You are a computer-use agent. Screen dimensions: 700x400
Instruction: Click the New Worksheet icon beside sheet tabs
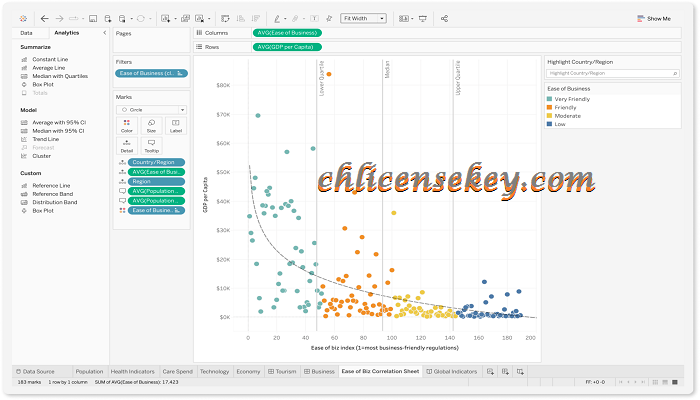point(490,371)
